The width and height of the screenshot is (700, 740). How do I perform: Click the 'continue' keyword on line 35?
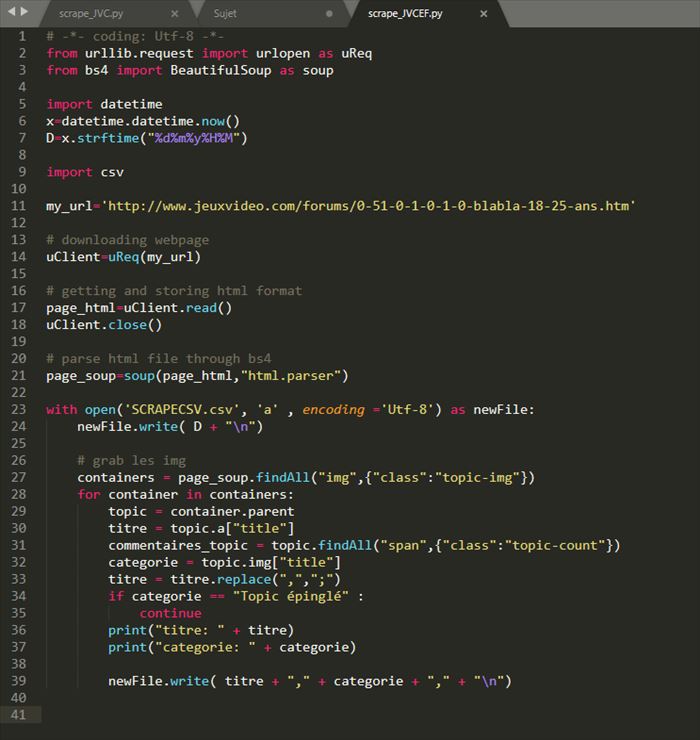click(170, 613)
